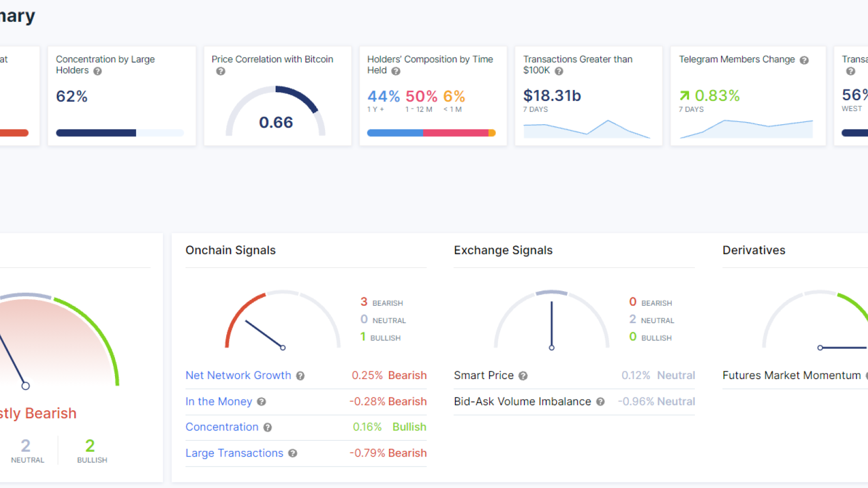This screenshot has height=488, width=868.
Task: Click the Exchange Signals heading
Action: (x=503, y=250)
